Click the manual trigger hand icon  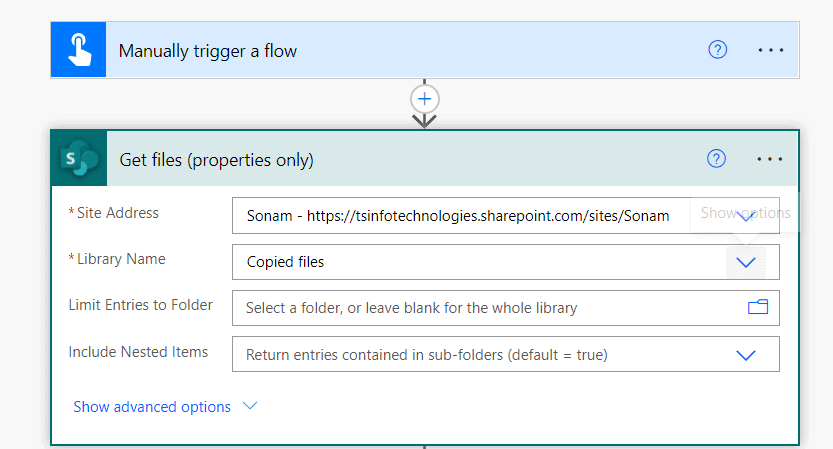(78, 50)
